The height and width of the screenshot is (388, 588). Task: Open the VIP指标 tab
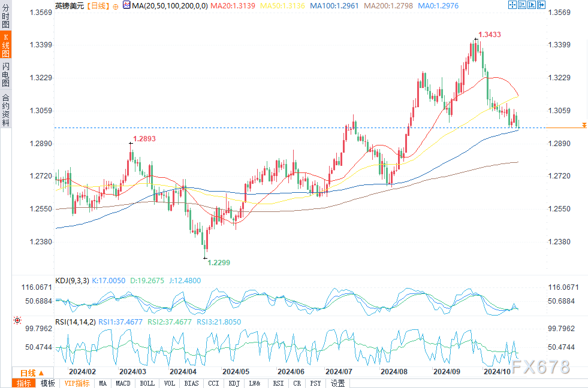point(77,383)
